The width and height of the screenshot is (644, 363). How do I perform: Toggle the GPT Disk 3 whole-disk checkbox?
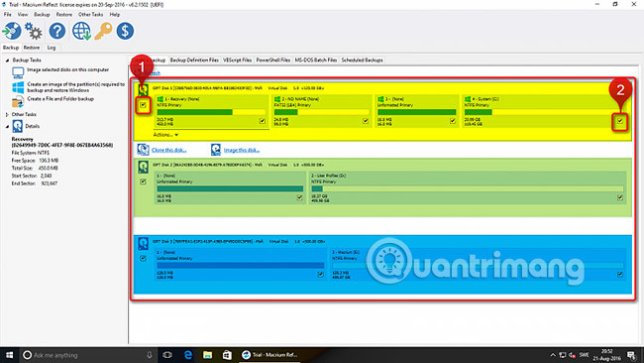pyautogui.click(x=143, y=259)
